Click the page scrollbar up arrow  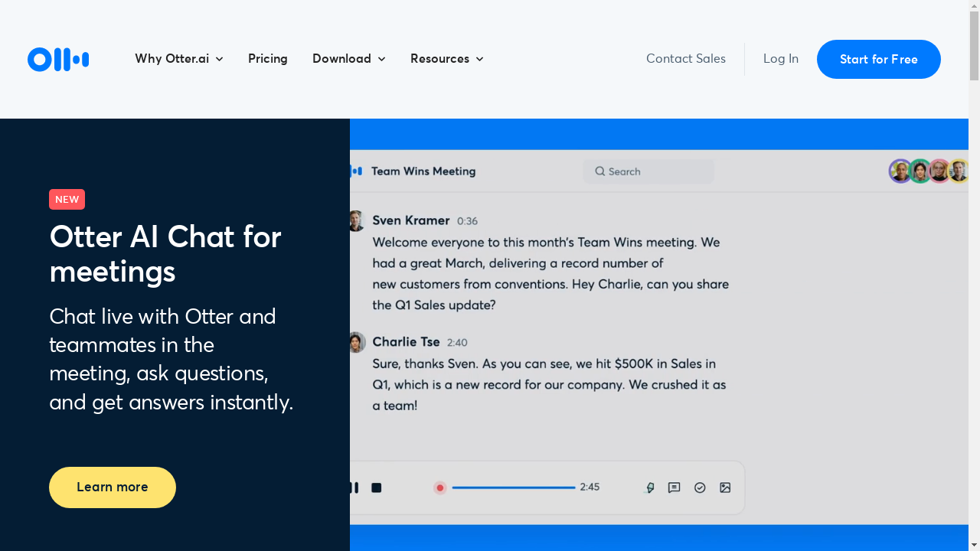974,6
